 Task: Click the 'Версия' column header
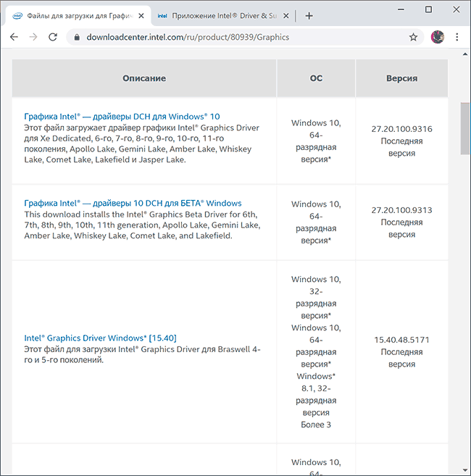click(401, 78)
